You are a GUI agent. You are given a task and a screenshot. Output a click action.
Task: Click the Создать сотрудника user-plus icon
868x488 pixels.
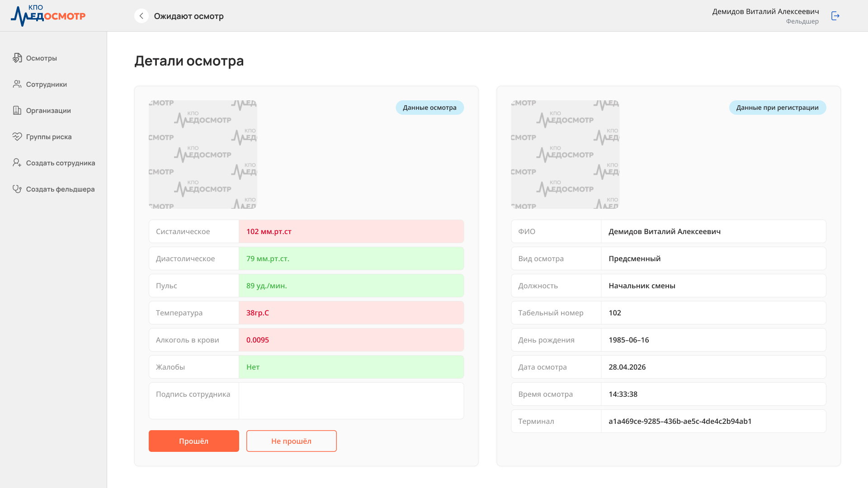tap(17, 163)
